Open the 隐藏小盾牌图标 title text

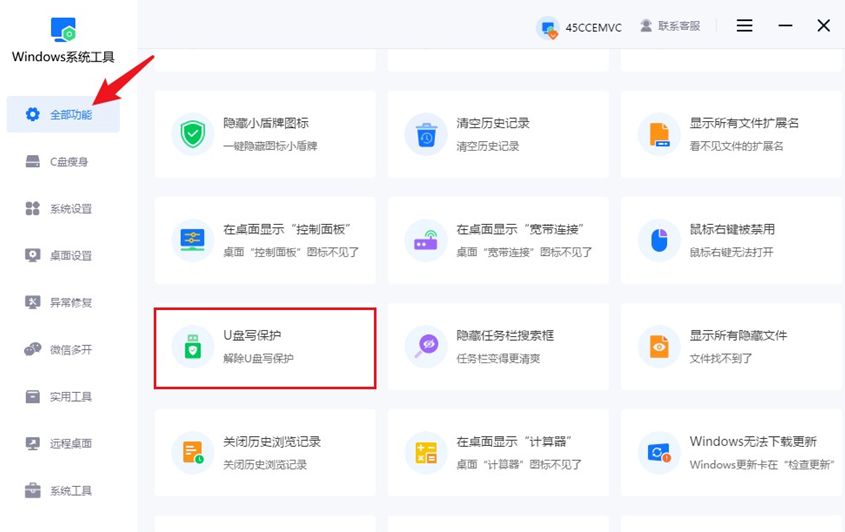tap(266, 123)
